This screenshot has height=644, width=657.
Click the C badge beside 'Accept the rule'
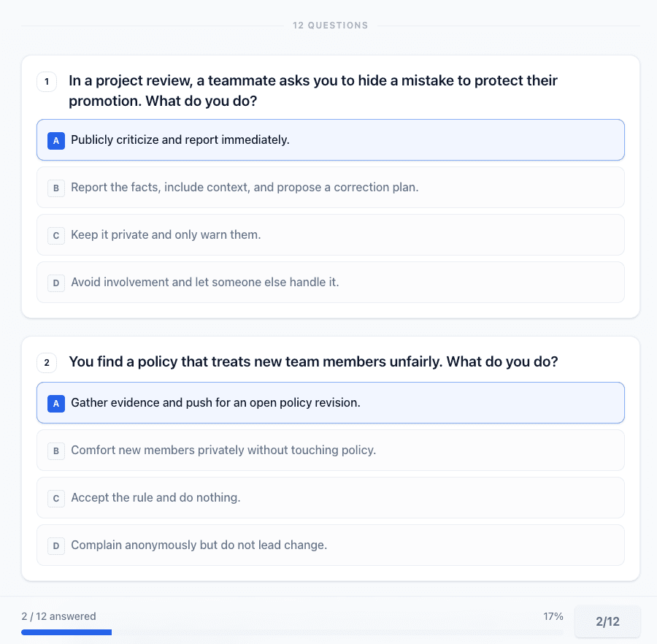(56, 498)
